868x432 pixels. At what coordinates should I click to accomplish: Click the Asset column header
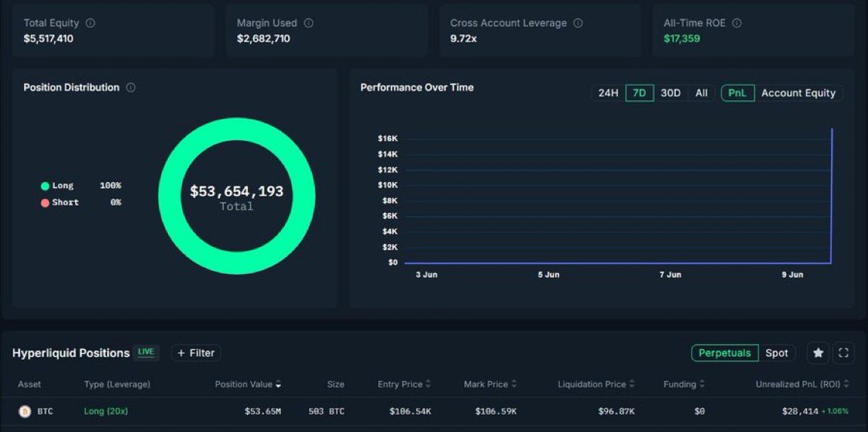[29, 385]
